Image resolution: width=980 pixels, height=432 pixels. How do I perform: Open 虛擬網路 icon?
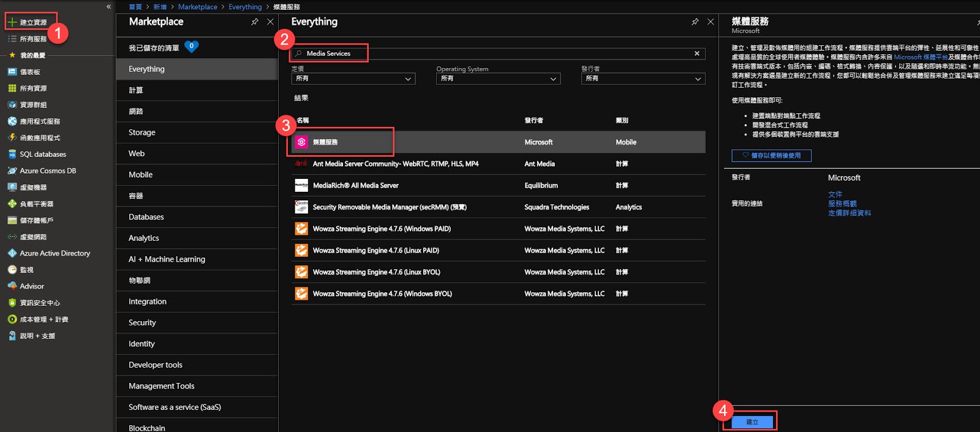point(12,237)
